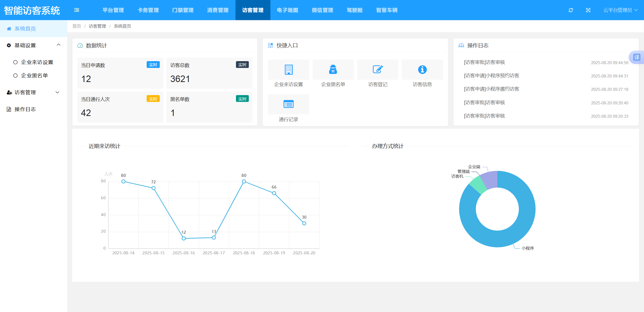Viewport: 644px width, 312px height.
Task: Click the grid icon beside 快捷入口
Action: (270, 45)
